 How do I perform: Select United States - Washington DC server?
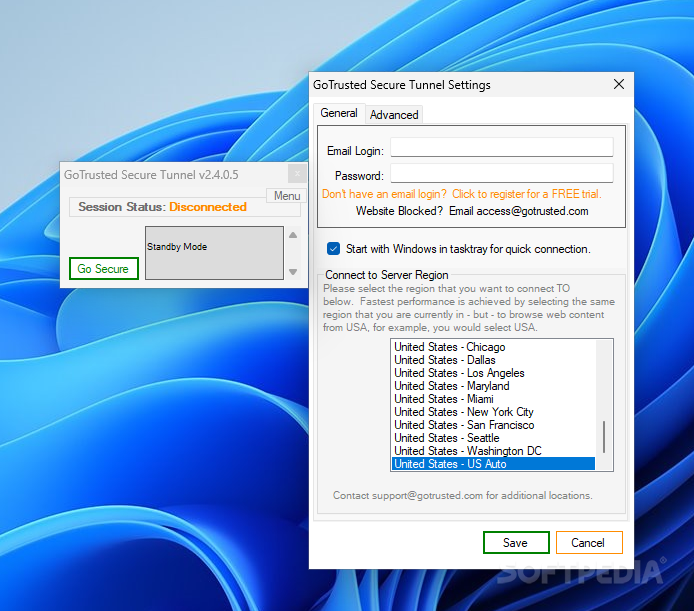(x=494, y=451)
